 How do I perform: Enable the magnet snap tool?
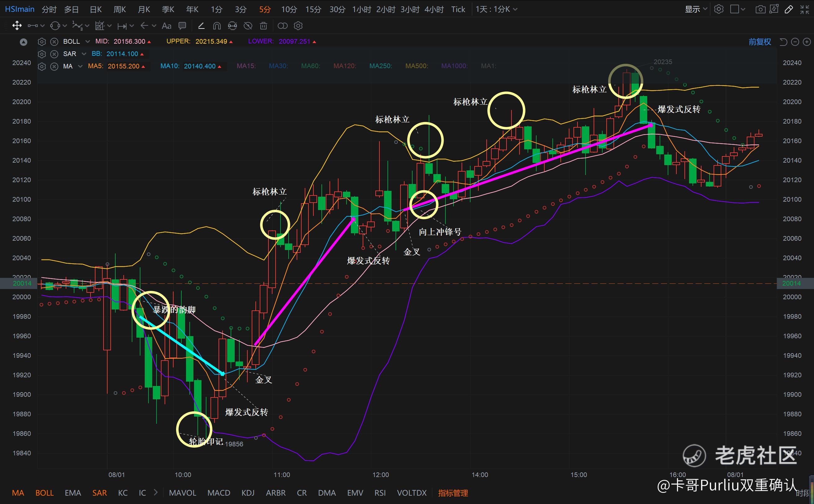click(x=217, y=26)
